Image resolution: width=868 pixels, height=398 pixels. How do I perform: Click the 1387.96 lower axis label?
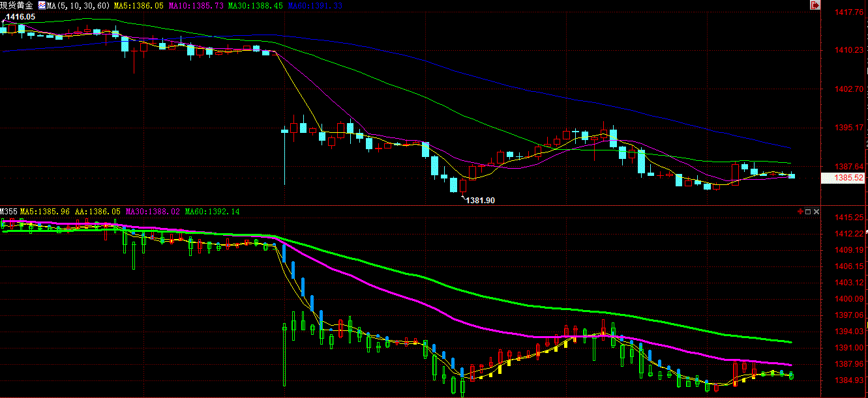click(850, 364)
